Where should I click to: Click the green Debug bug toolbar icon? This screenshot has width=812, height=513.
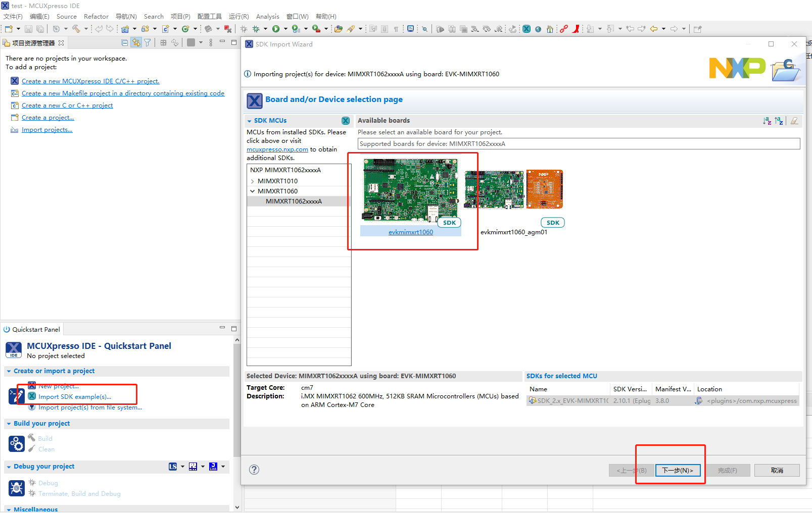(x=256, y=29)
